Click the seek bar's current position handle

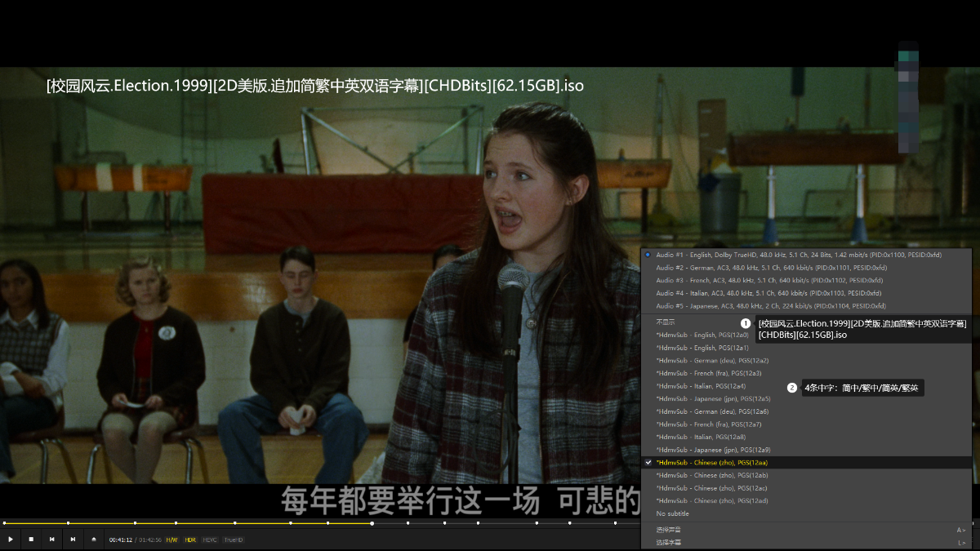pyautogui.click(x=372, y=523)
